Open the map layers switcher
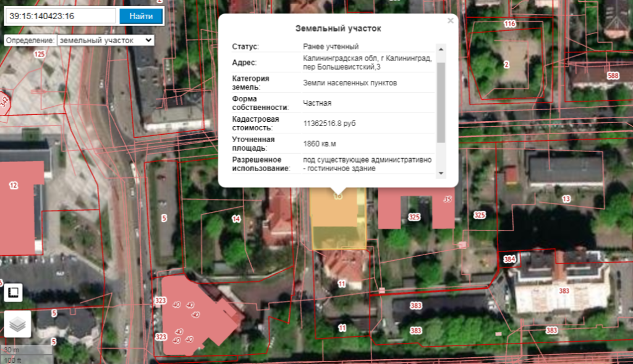This screenshot has height=364, width=633. point(17,324)
